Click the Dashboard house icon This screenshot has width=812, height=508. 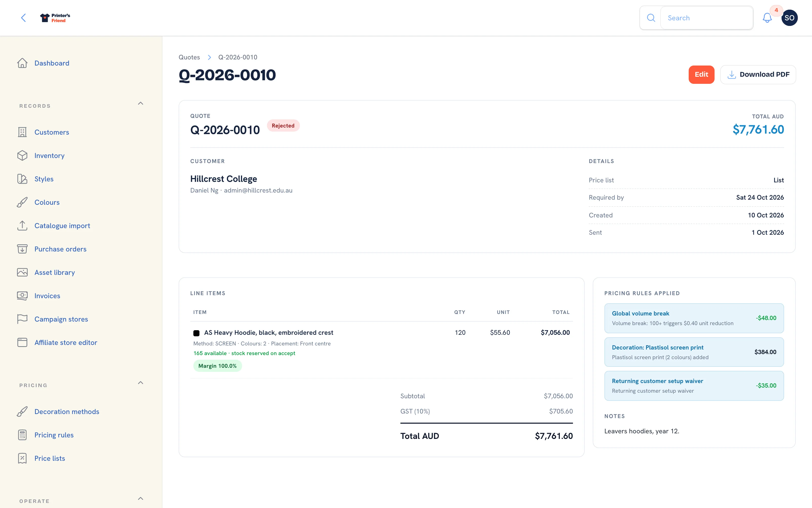click(x=22, y=63)
